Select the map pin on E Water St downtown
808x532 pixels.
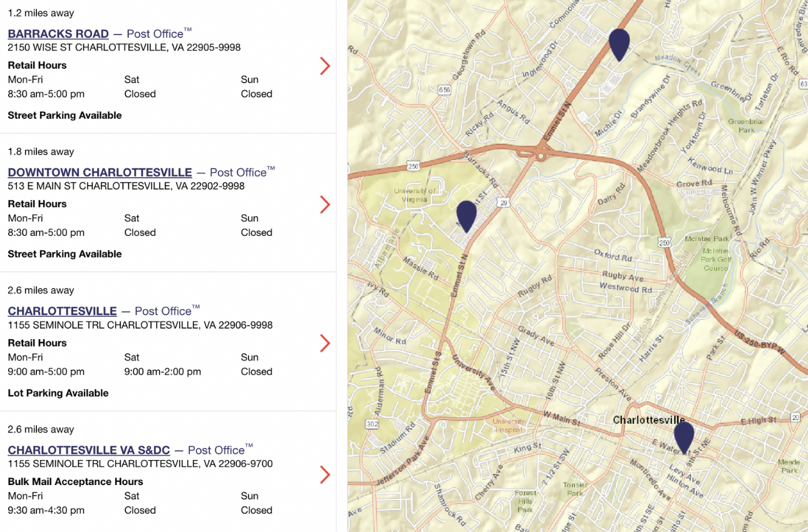pyautogui.click(x=684, y=437)
